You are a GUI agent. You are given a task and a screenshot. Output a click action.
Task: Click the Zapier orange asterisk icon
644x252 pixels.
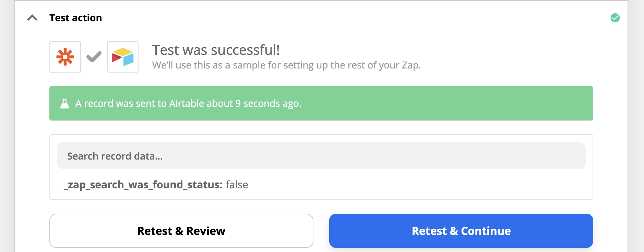[x=65, y=57]
